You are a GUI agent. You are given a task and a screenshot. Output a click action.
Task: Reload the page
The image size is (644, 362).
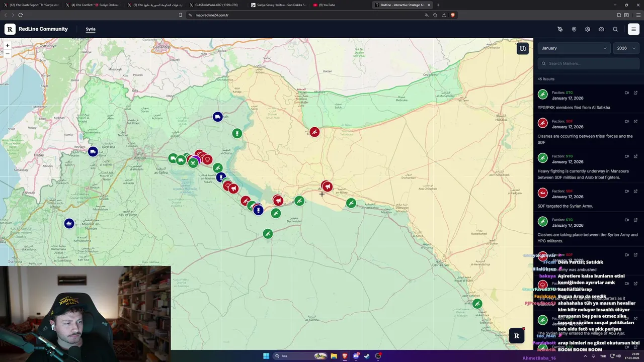pos(21,15)
